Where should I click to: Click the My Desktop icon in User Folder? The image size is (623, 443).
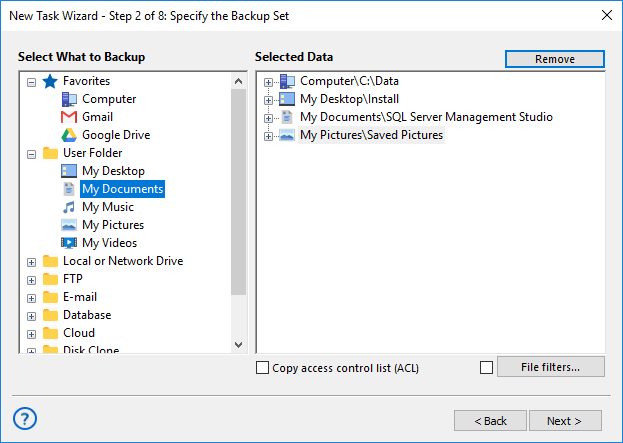(69, 171)
